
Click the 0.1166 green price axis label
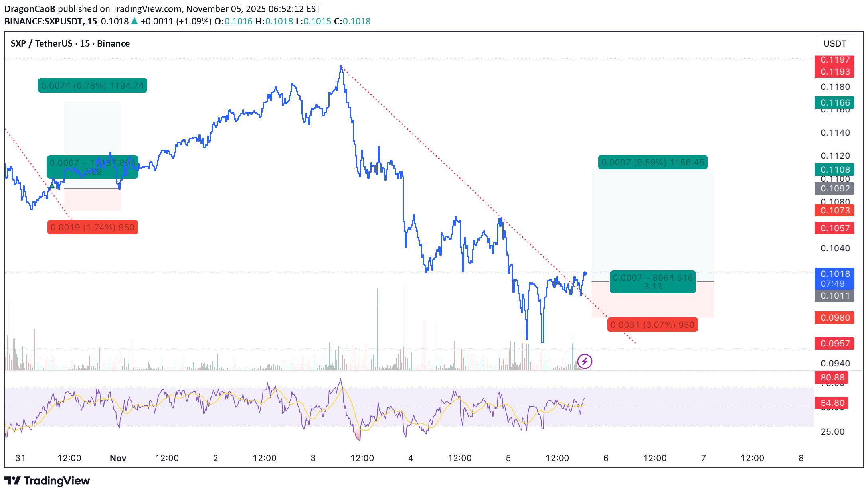click(834, 103)
